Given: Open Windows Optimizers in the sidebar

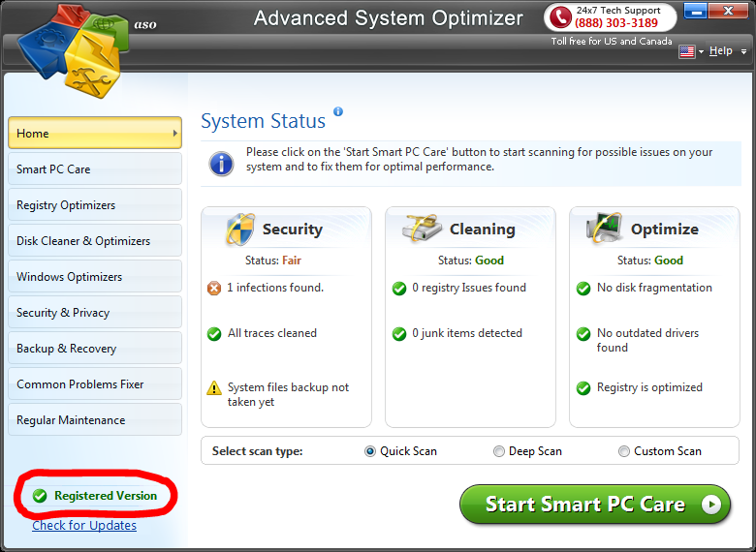Looking at the screenshot, I should point(95,276).
